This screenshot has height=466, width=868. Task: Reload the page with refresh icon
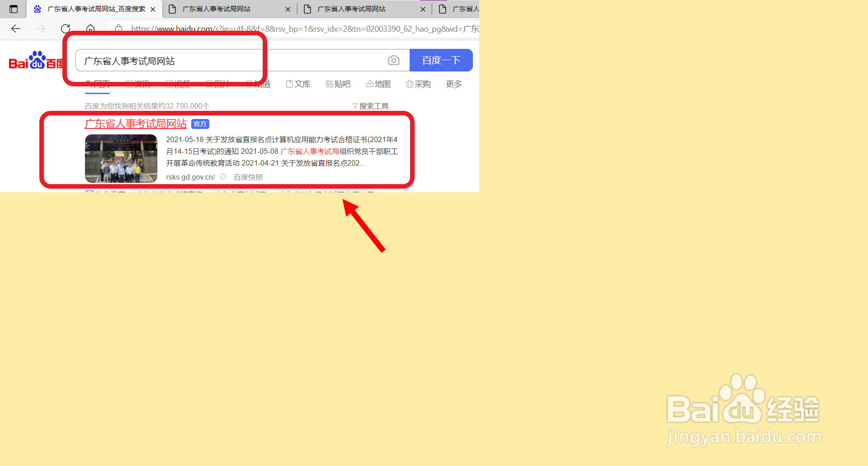tap(66, 29)
